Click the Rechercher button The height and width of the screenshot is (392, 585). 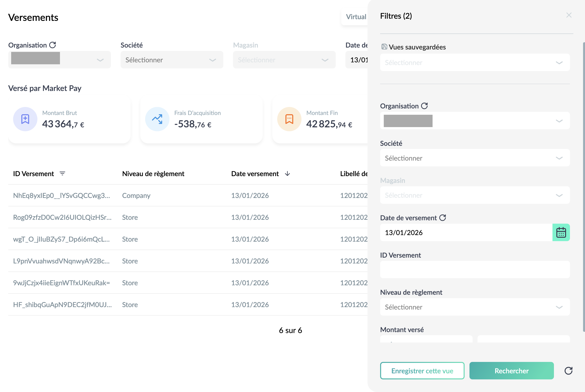point(511,371)
